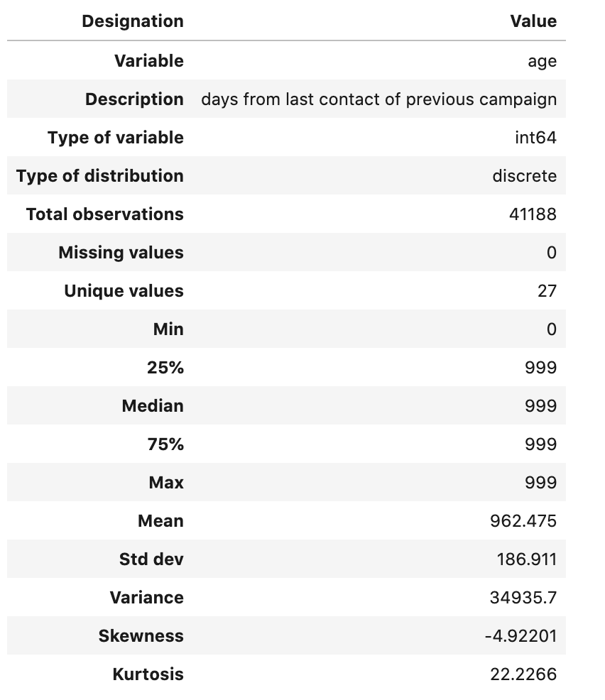
Task: Click the Description row label
Action: [134, 99]
